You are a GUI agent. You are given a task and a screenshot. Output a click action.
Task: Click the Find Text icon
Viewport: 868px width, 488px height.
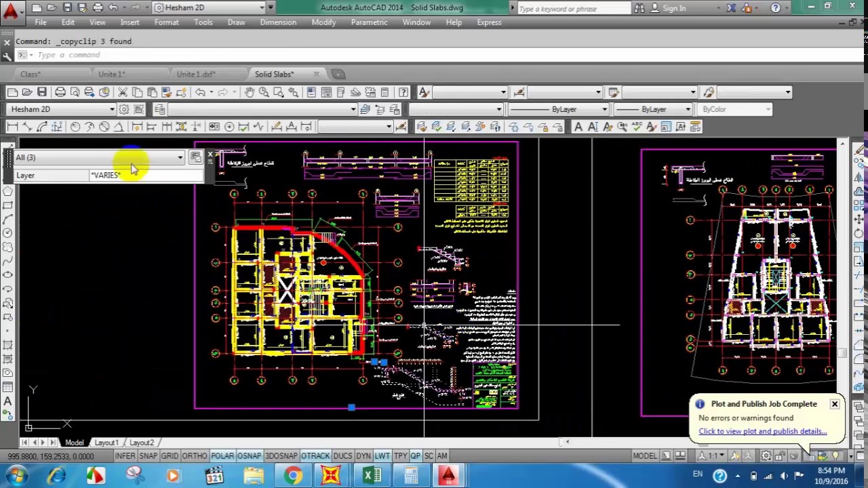click(622, 127)
